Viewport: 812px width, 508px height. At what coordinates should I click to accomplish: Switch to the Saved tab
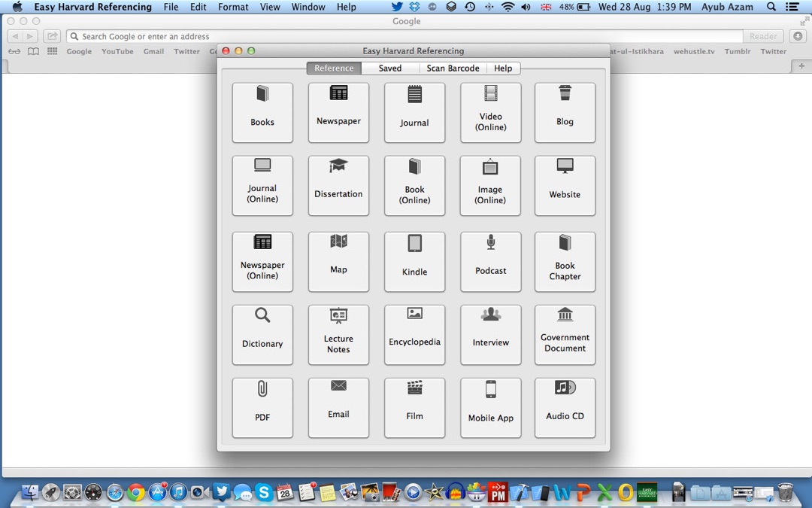click(389, 68)
